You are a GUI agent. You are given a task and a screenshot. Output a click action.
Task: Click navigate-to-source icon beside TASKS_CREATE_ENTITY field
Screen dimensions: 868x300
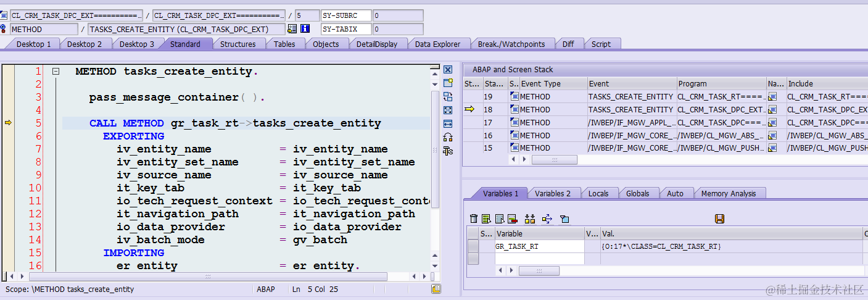click(x=292, y=28)
